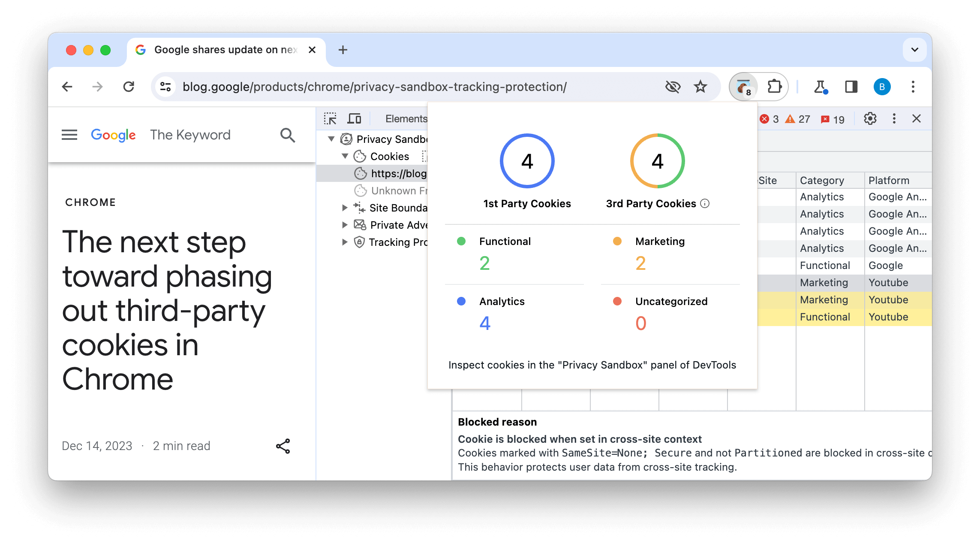The height and width of the screenshot is (544, 980).
Task: Open the Elements tab in DevTools
Action: click(x=406, y=118)
